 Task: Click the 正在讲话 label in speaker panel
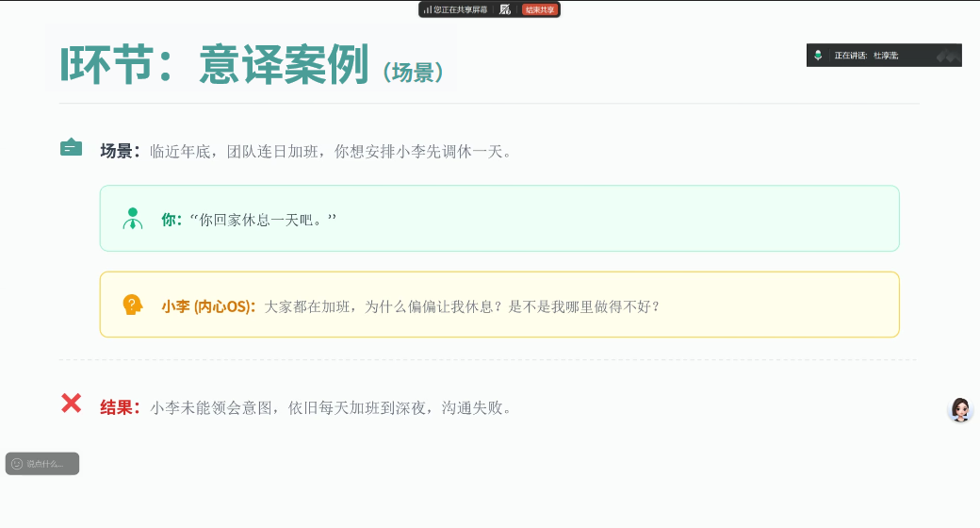[850, 56]
